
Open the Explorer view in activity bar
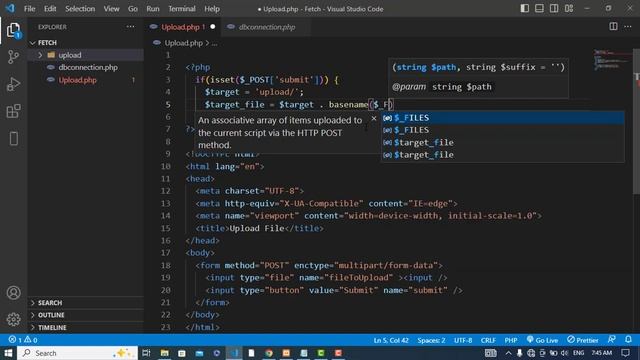coord(13,30)
